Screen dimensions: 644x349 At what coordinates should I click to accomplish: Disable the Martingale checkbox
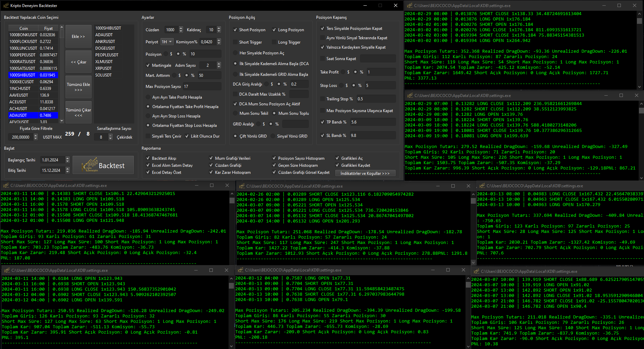point(148,65)
